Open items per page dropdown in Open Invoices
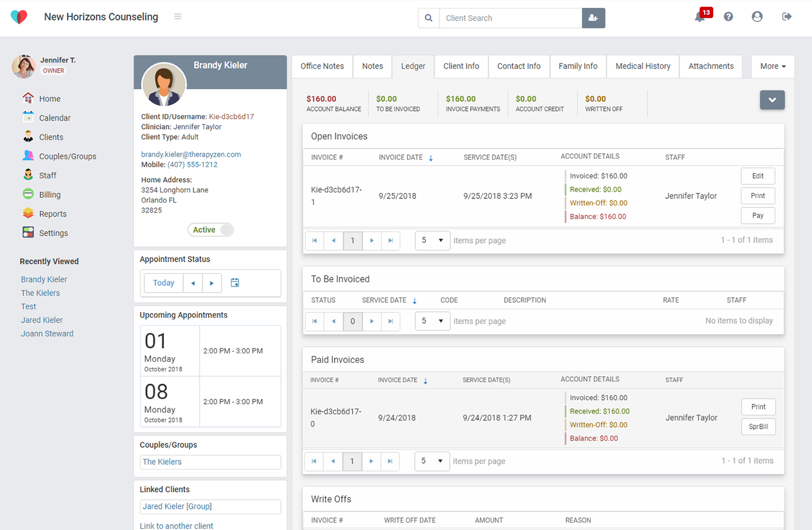Image resolution: width=812 pixels, height=530 pixels. 432,240
